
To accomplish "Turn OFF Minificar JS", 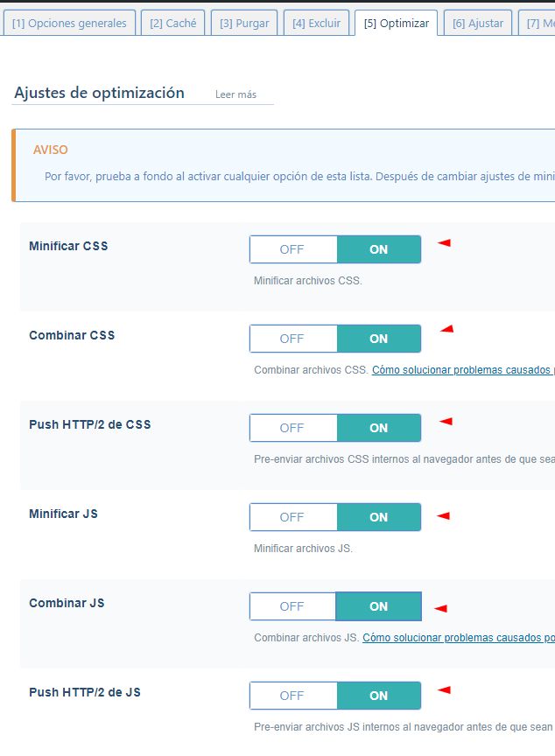I will pos(292,517).
